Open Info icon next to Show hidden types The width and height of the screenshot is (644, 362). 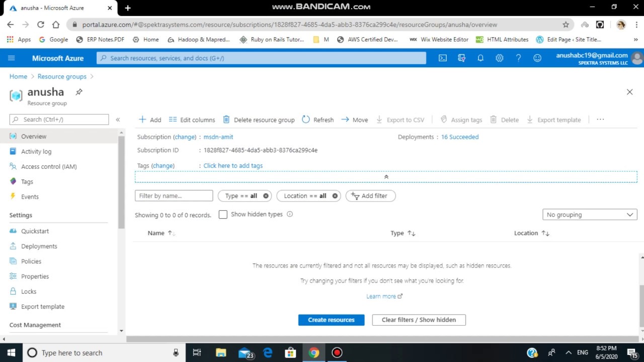(x=290, y=214)
